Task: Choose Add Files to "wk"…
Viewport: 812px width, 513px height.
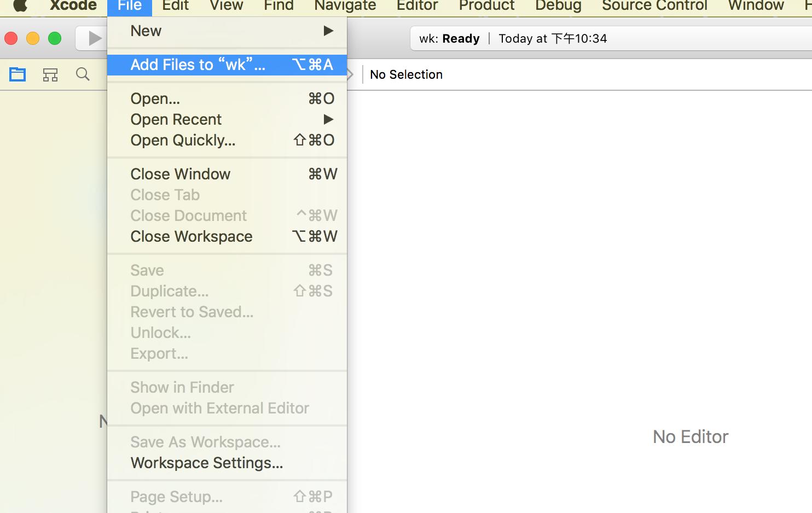Action: click(227, 65)
